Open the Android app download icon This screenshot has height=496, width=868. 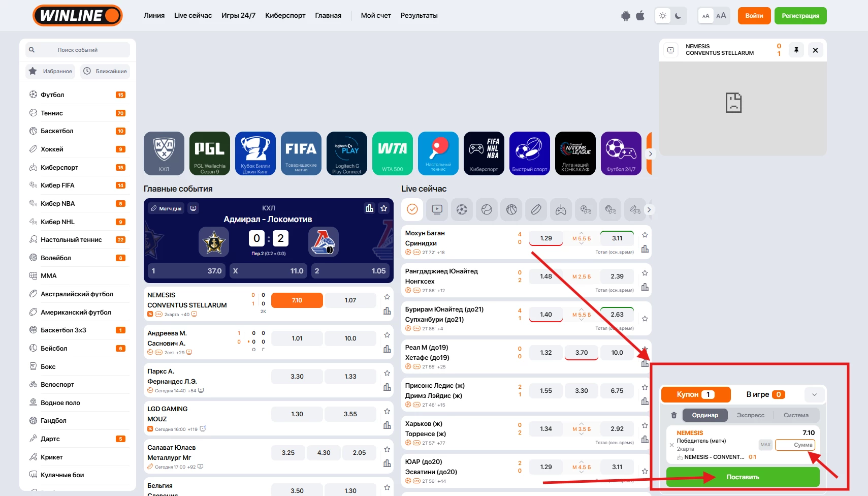click(626, 16)
